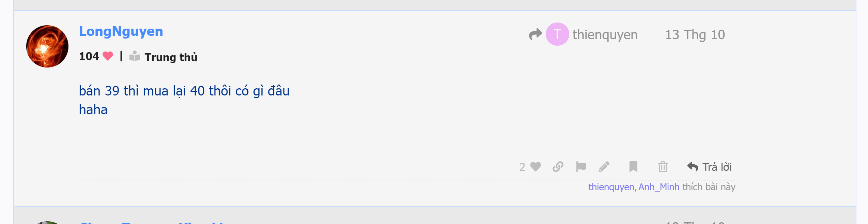Screen dimensions: 868x224
Task: Show who liked via the 2 count
Action: 522,167
